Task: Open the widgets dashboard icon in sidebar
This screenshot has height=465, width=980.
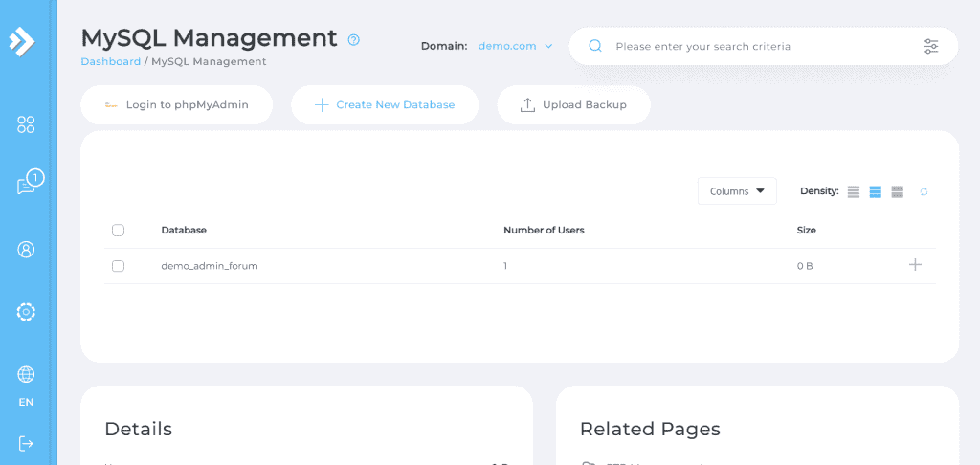Action: pyautogui.click(x=26, y=124)
